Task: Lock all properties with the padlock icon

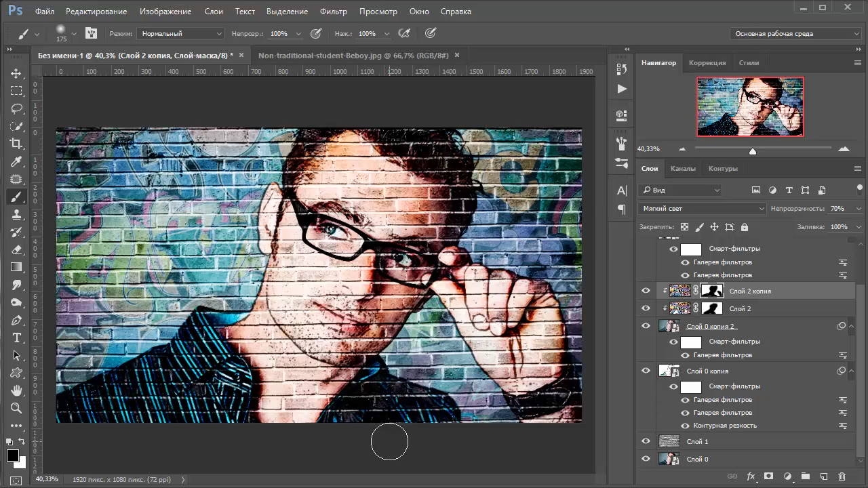Action: 745,227
